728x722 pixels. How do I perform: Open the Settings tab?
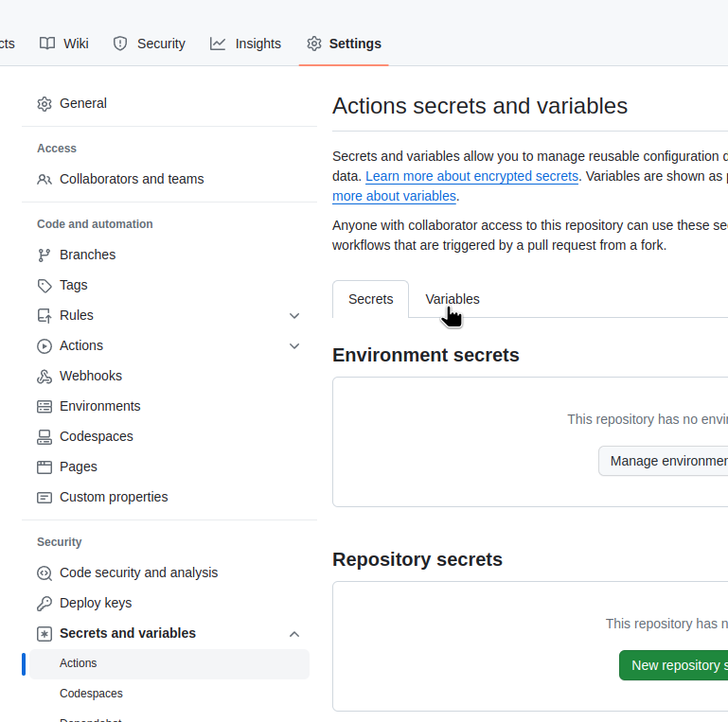click(x=344, y=44)
